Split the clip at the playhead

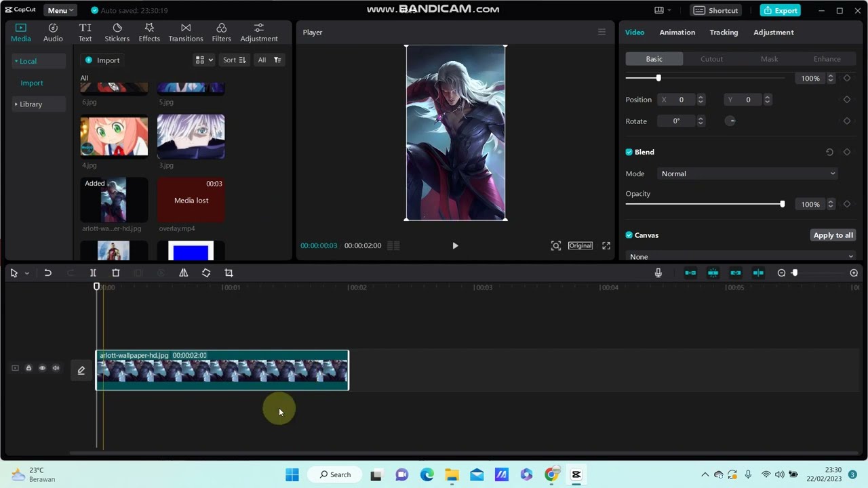tap(93, 272)
